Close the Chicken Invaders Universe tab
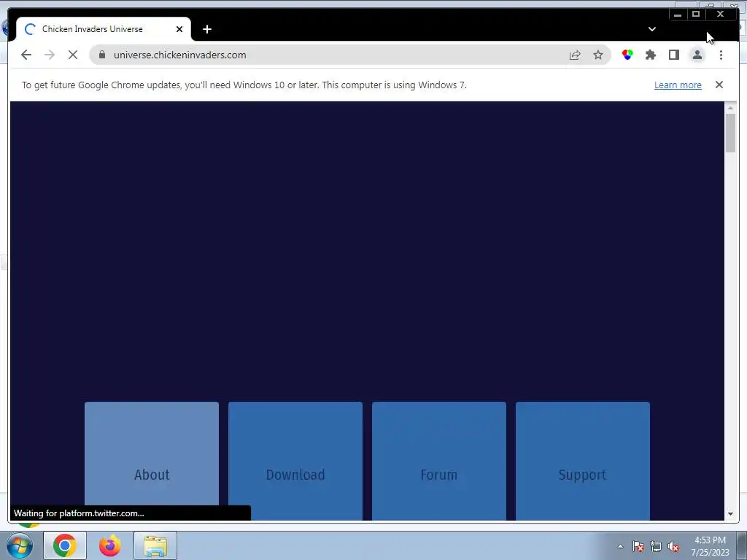The width and height of the screenshot is (747, 560). tap(179, 29)
